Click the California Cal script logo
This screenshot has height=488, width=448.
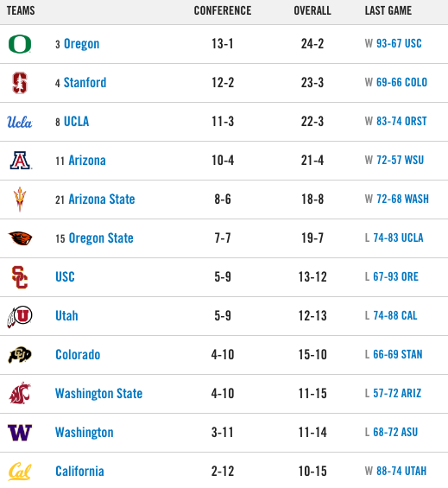coord(20,472)
